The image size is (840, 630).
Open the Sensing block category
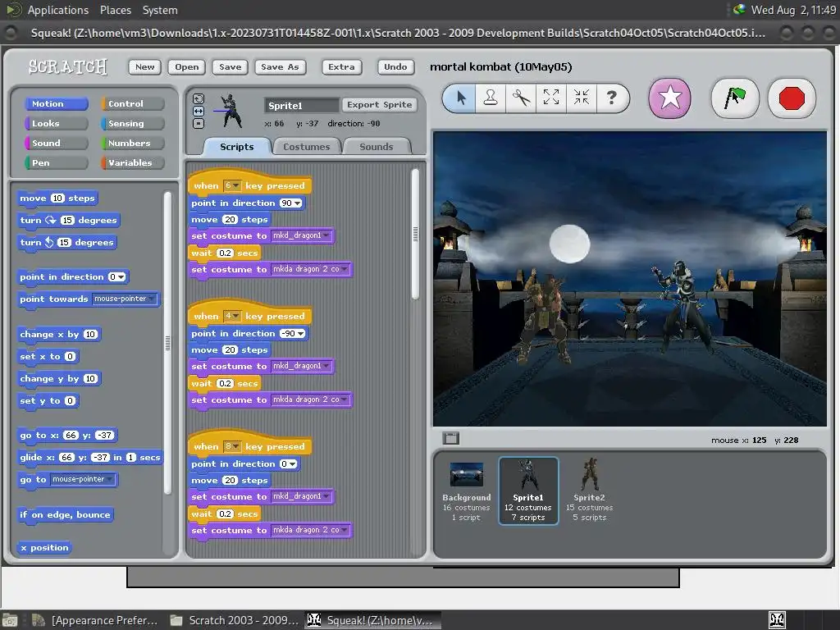tap(132, 124)
